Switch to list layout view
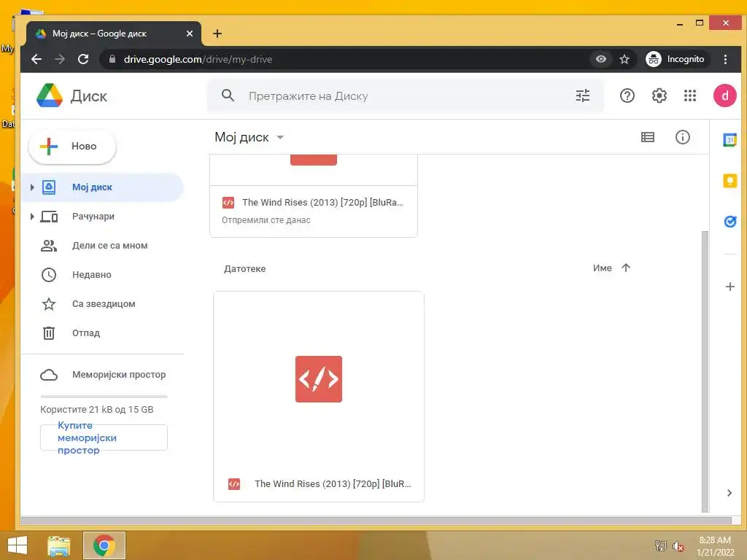This screenshot has height=560, width=747. tap(648, 137)
